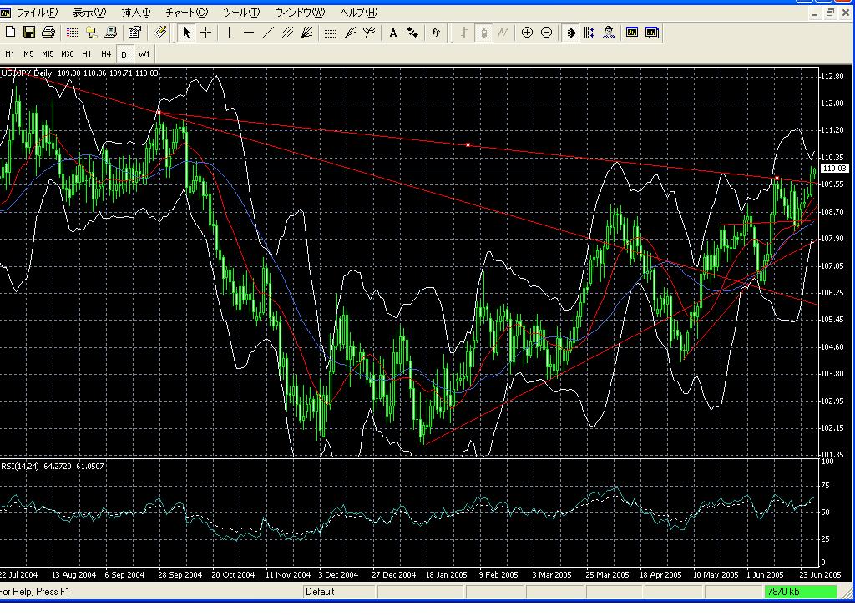Viewport: 855px width, 616px height.
Task: Toggle chart Auto Scroll button
Action: coord(571,33)
